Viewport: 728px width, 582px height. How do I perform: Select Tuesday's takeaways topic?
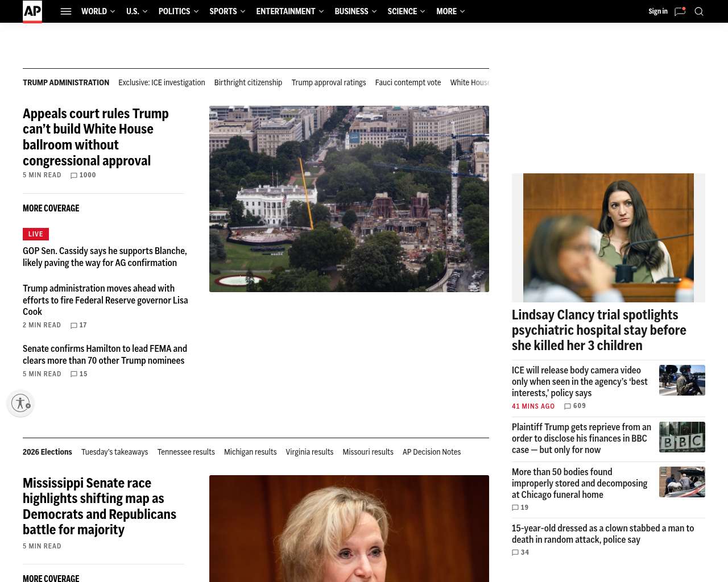pos(114,452)
